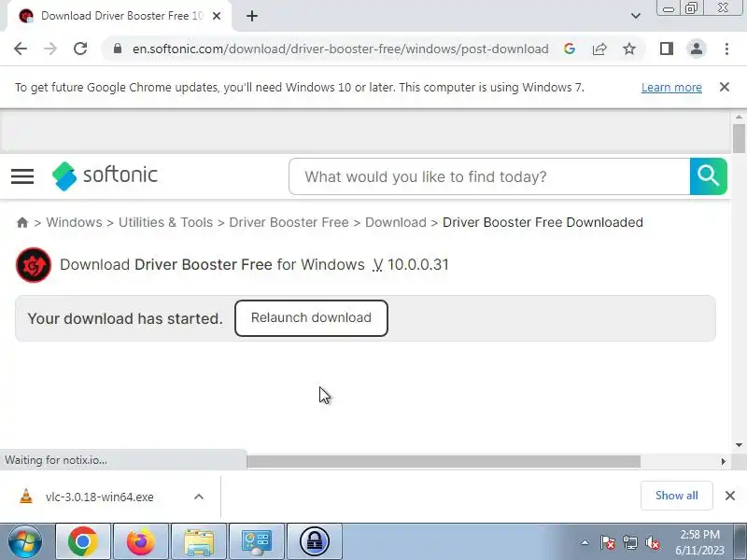Open the Chrome profile avatar
This screenshot has height=560, width=747.
[x=697, y=49]
